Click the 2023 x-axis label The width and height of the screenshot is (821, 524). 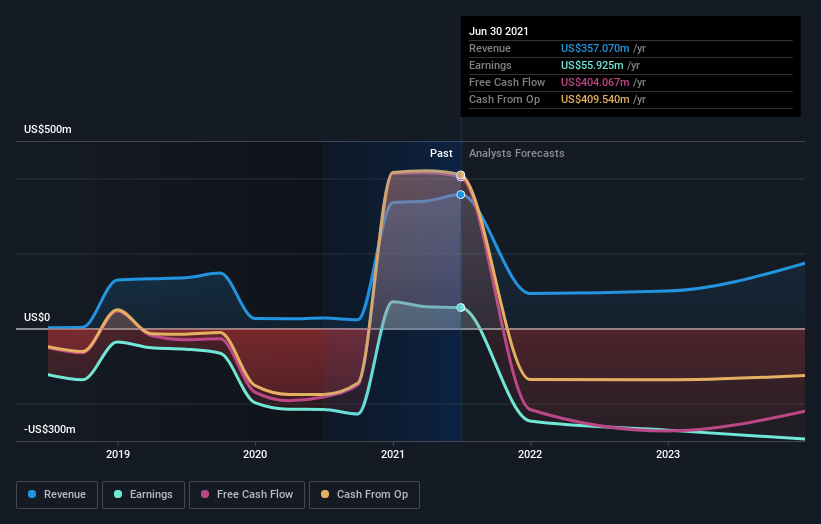click(668, 454)
